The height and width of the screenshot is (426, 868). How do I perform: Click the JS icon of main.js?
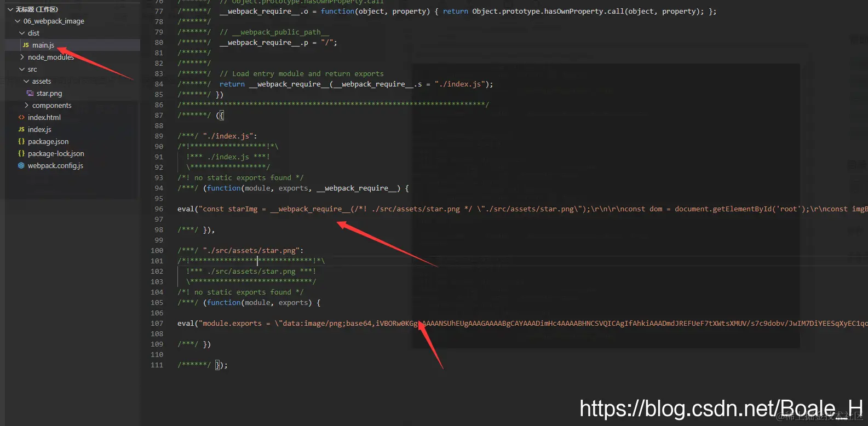tap(26, 45)
